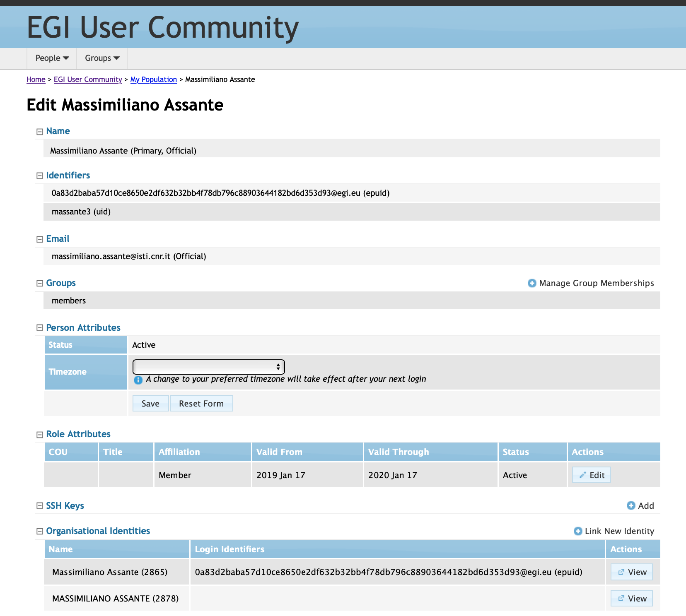This screenshot has height=616, width=686.
Task: Select the massante3 (uid) identifier row
Action: [x=352, y=212]
